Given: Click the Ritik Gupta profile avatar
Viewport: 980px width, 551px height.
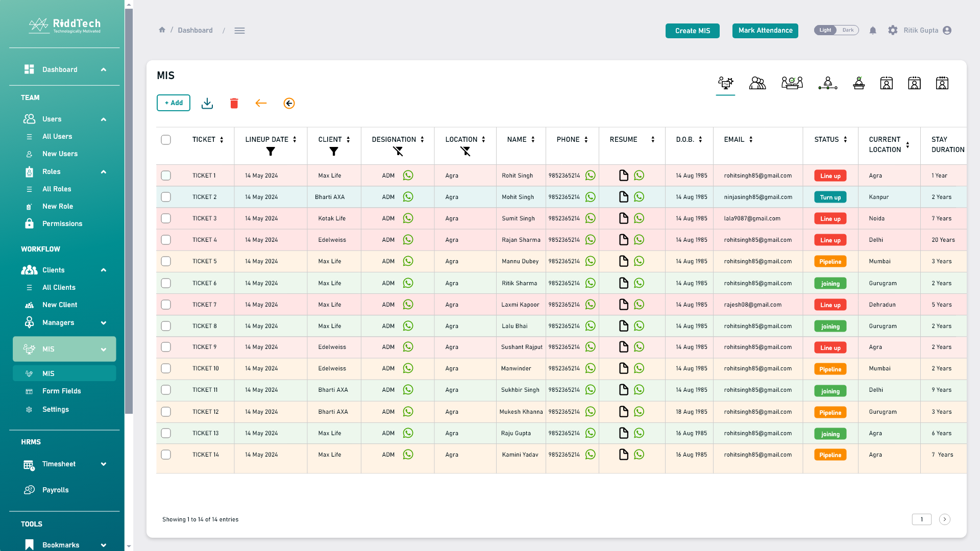Looking at the screenshot, I should click(947, 31).
